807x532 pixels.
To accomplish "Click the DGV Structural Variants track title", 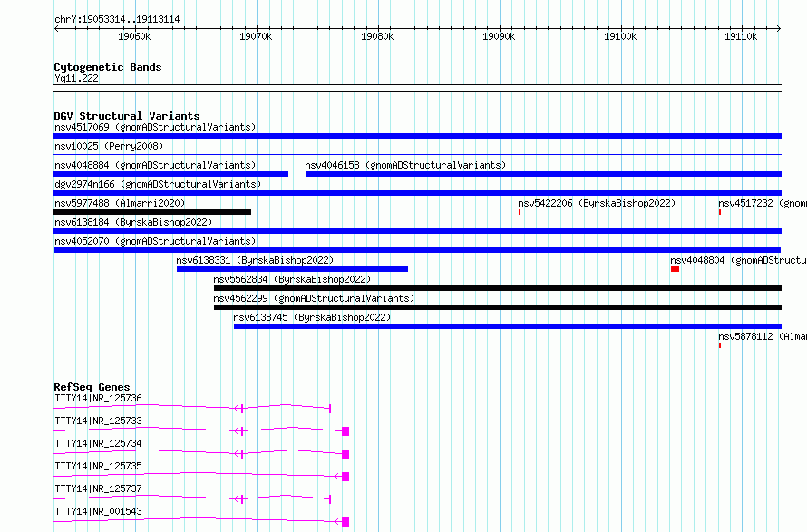I will coord(127,116).
